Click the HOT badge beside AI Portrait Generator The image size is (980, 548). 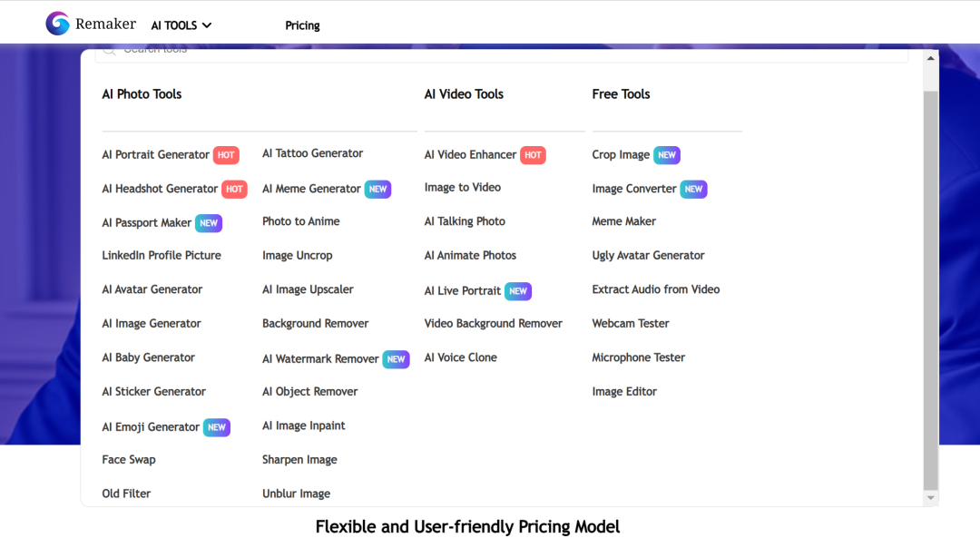(226, 155)
